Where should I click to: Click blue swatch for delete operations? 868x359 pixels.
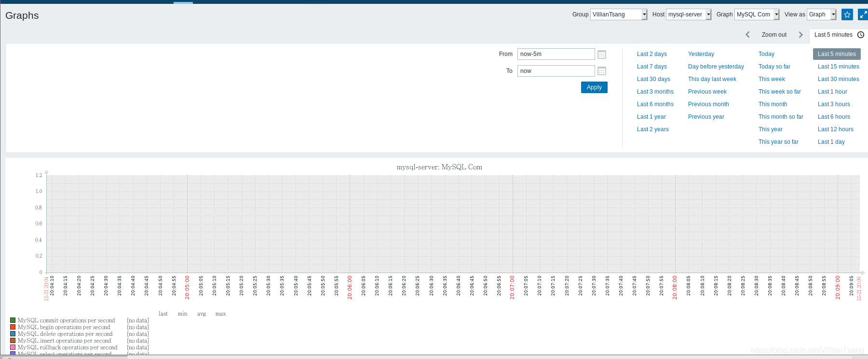click(13, 334)
